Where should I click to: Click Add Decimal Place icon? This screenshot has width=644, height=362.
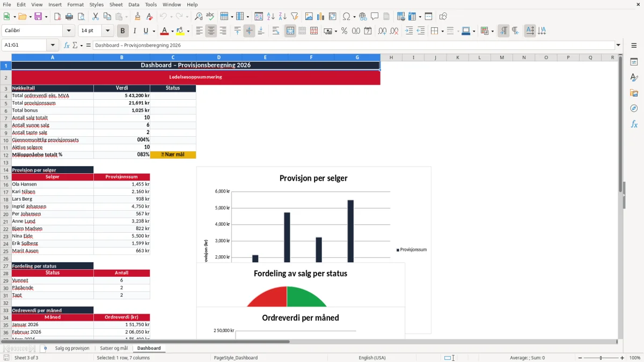pos(382,31)
